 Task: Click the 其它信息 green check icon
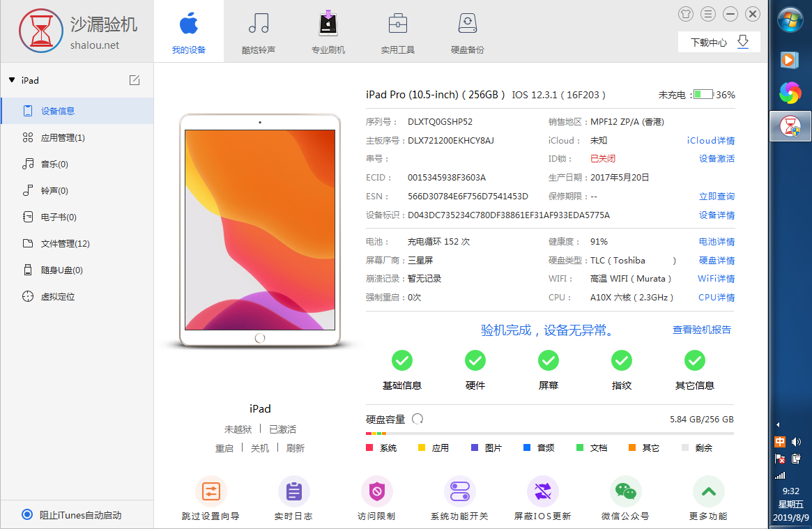click(x=694, y=360)
